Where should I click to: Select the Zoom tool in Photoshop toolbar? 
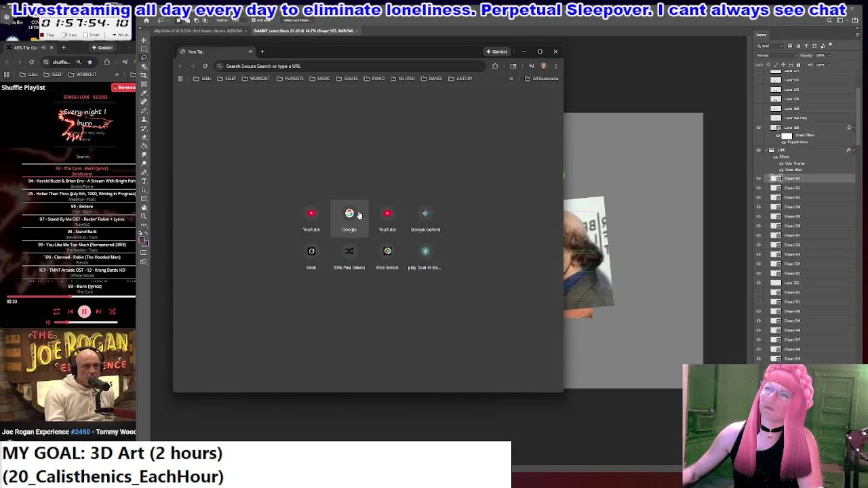[x=144, y=216]
